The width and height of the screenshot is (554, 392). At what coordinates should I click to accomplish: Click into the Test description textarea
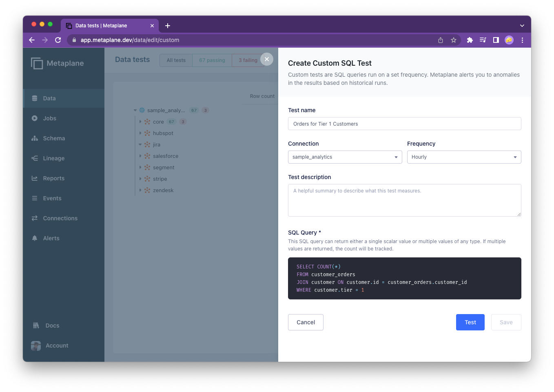pos(405,200)
